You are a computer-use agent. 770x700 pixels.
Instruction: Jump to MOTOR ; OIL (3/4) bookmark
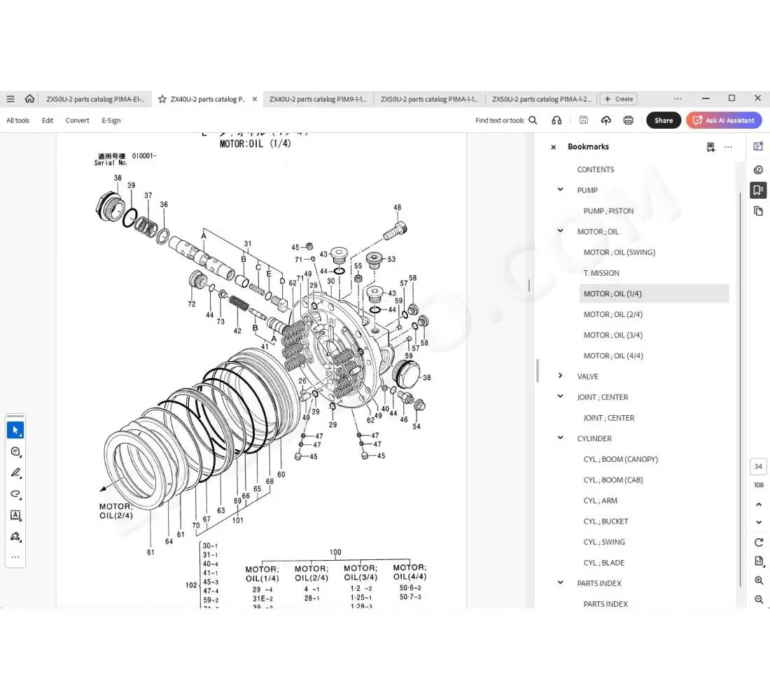point(613,335)
